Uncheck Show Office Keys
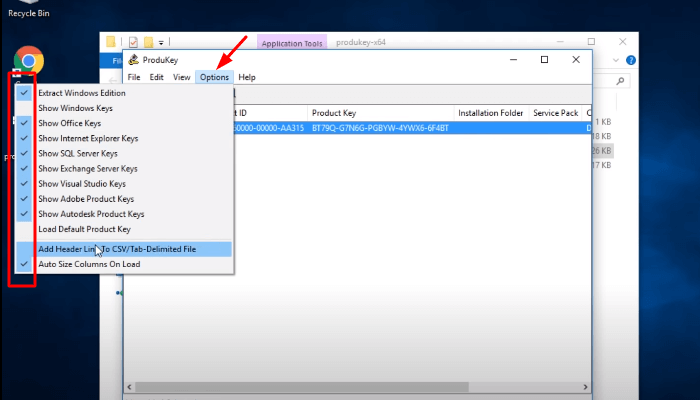The width and height of the screenshot is (700, 400). pos(69,123)
